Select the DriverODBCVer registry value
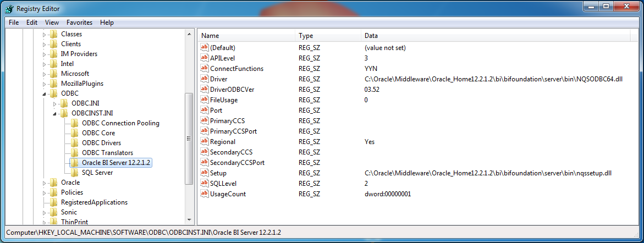 (x=232, y=90)
